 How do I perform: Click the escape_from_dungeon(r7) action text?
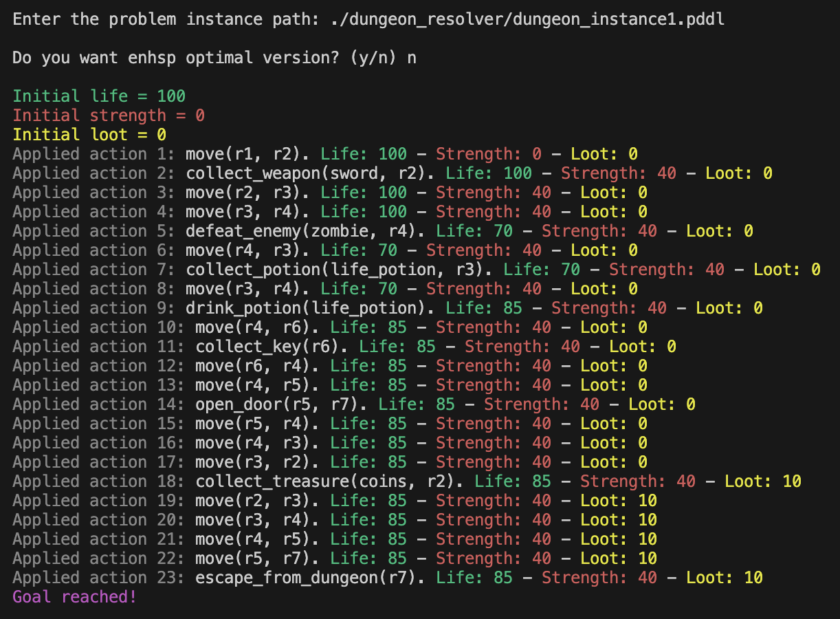coord(305,578)
